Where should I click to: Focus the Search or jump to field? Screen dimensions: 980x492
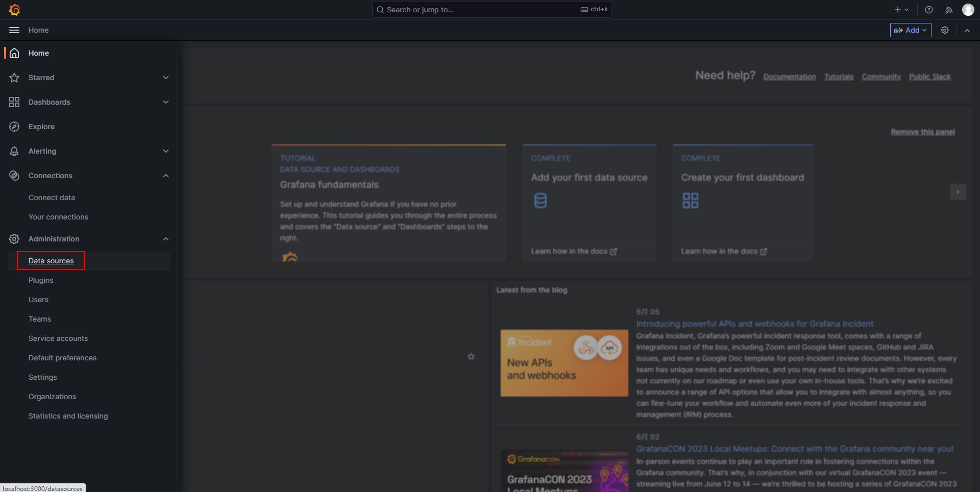tap(492, 10)
